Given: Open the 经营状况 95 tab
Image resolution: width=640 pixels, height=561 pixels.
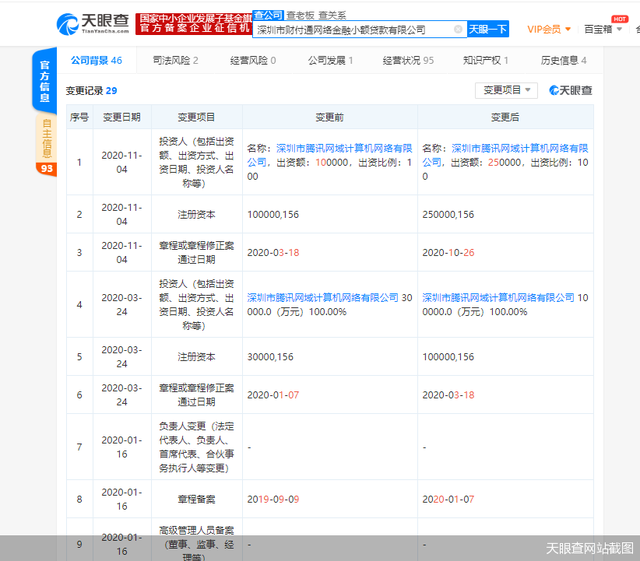Looking at the screenshot, I should pyautogui.click(x=408, y=60).
